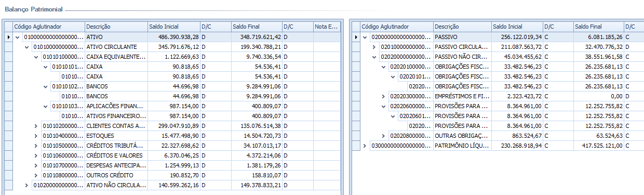
Task: Sort by left Saldo Inicial column header
Action: (x=173, y=27)
